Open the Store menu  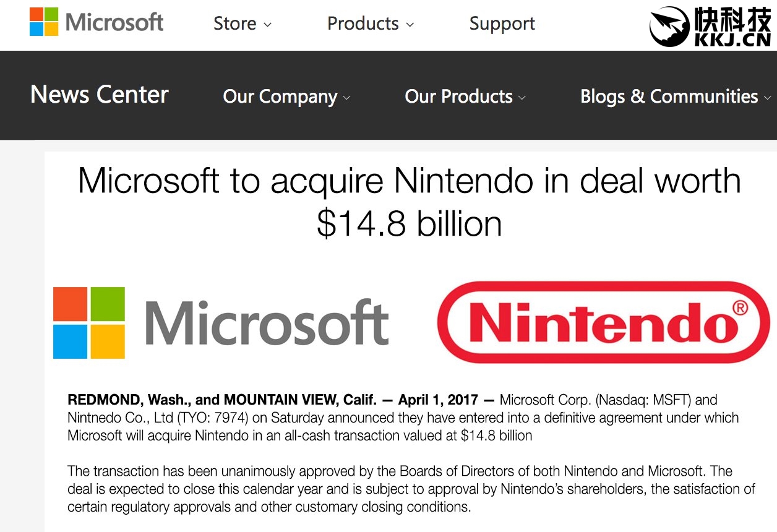pos(234,24)
